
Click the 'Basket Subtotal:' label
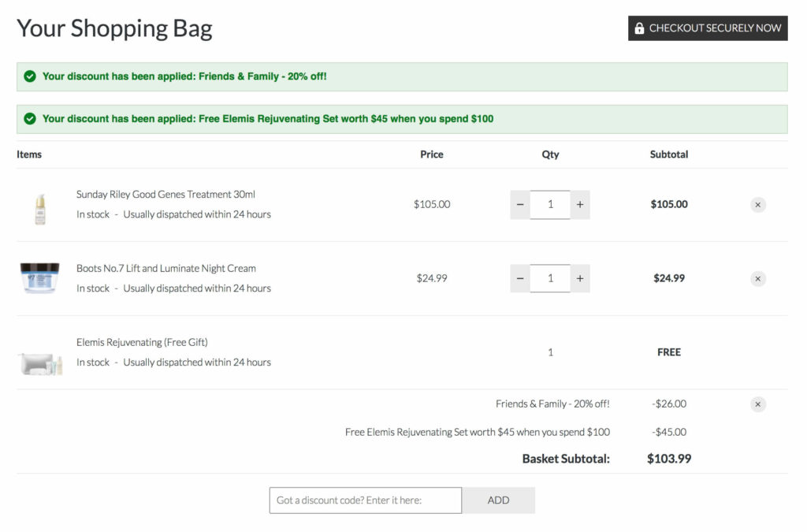point(566,459)
